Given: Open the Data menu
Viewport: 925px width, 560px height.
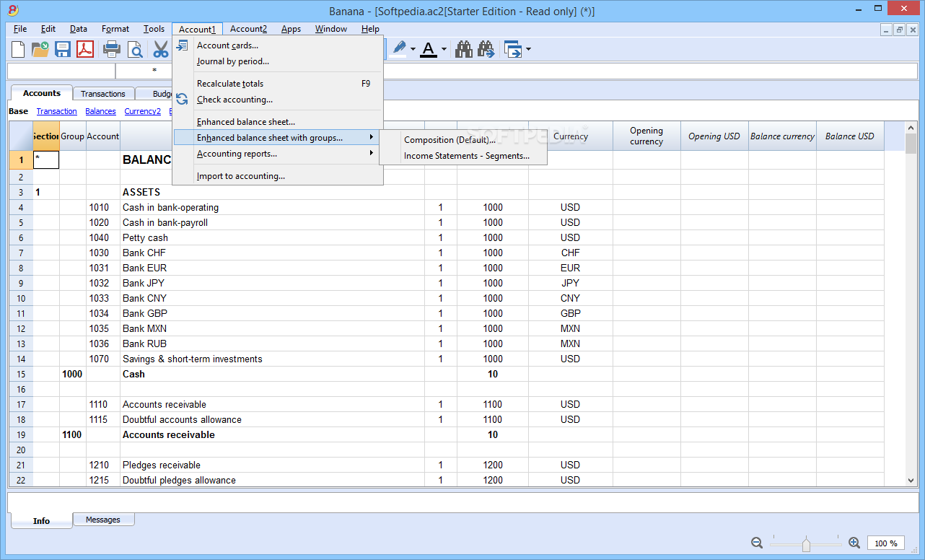Looking at the screenshot, I should point(79,29).
